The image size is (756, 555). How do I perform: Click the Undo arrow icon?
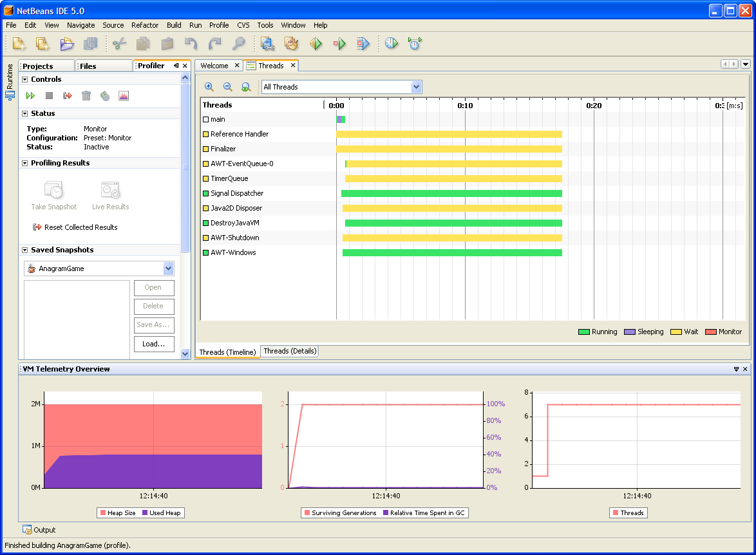tap(191, 44)
